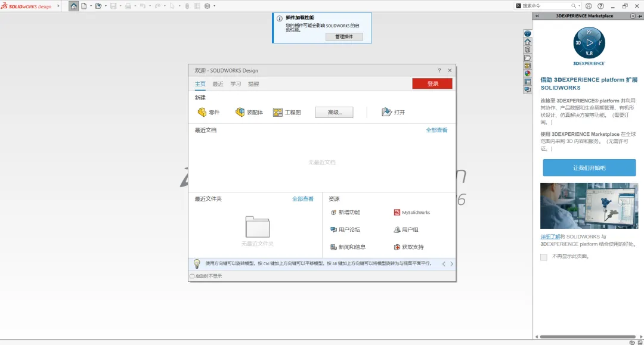Switch to 提醒 tab
This screenshot has height=345, width=644.
[253, 83]
